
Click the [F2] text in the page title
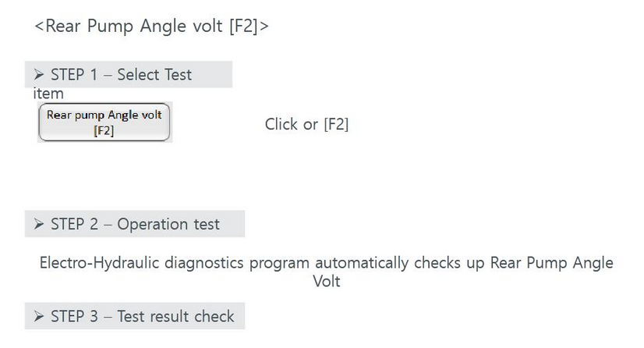point(244,27)
